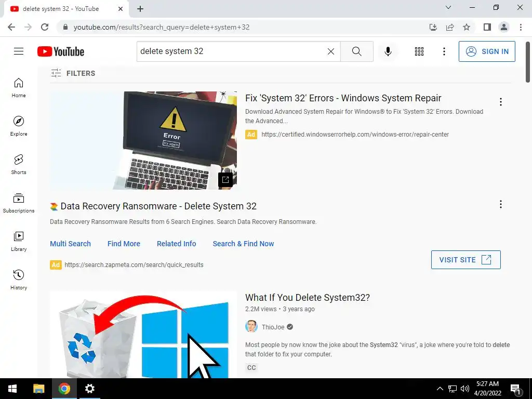532x399 pixels.
Task: Toggle the Chrome side panel icon
Action: pos(487,27)
